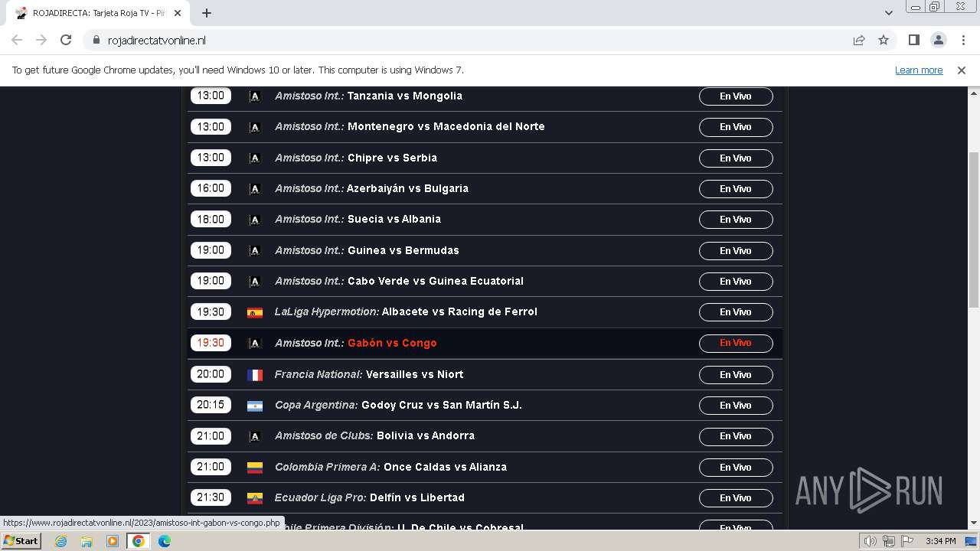Click the 21:30 time badge
The image size is (980, 551).
(211, 497)
